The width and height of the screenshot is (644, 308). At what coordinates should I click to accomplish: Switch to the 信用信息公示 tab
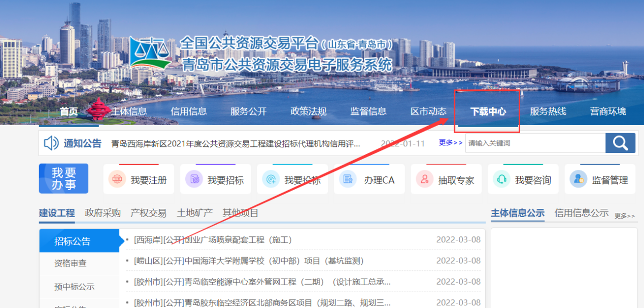click(581, 213)
